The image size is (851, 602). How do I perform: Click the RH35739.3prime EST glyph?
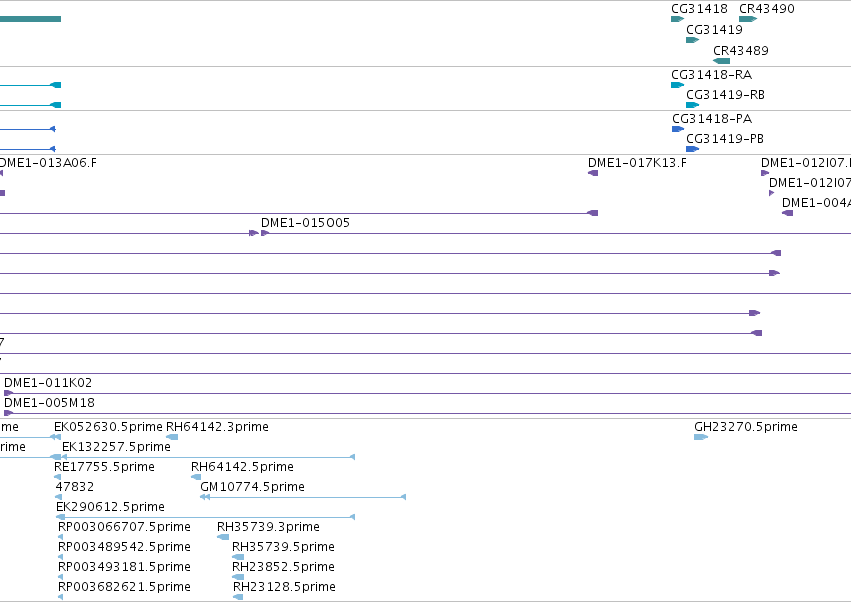[223, 537]
